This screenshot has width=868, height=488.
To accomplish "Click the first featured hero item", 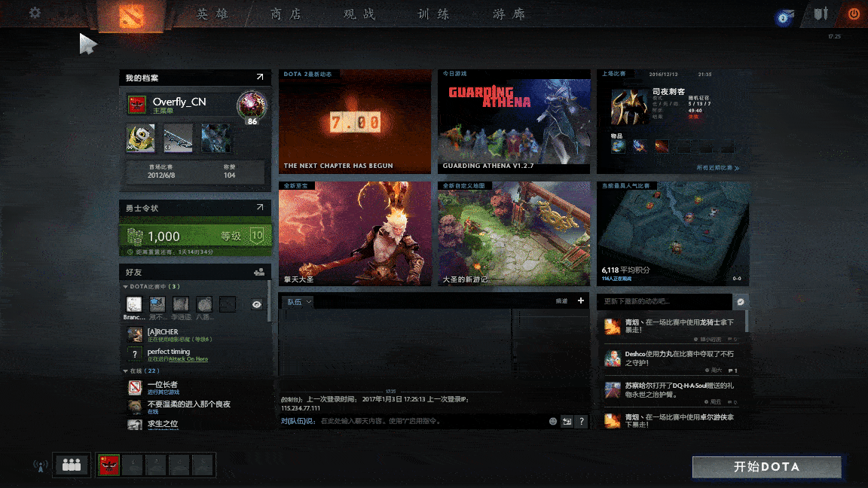I will (140, 138).
